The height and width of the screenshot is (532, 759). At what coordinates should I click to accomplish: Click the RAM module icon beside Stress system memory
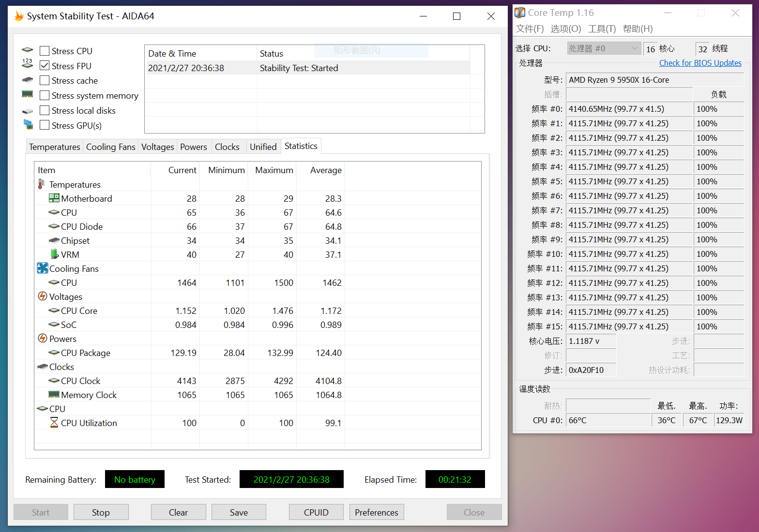[x=28, y=94]
